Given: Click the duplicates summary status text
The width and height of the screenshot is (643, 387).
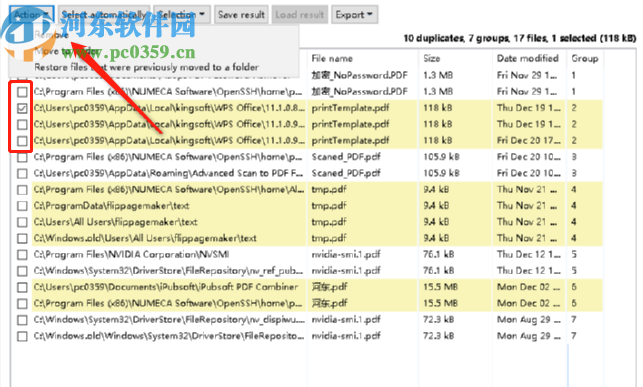Looking at the screenshot, I should pos(520,38).
